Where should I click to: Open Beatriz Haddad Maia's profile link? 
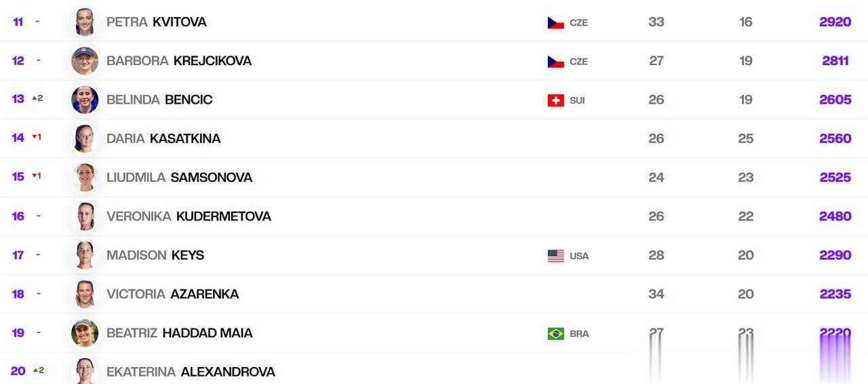point(180,333)
